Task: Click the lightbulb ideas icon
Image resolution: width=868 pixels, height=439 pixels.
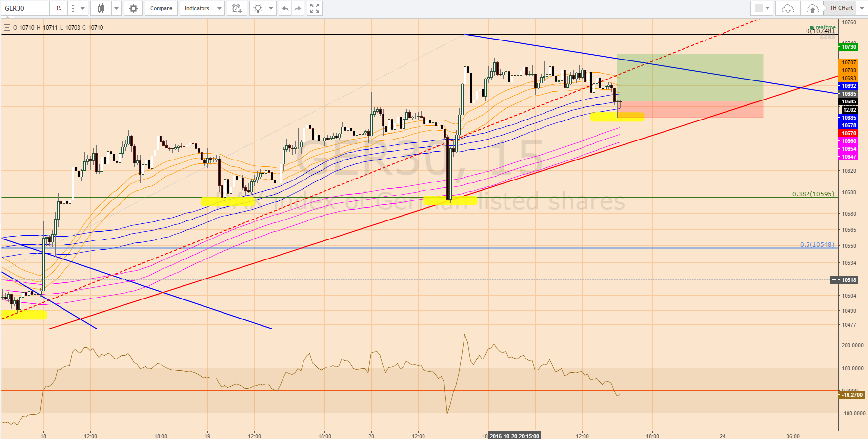Action: pyautogui.click(x=258, y=8)
